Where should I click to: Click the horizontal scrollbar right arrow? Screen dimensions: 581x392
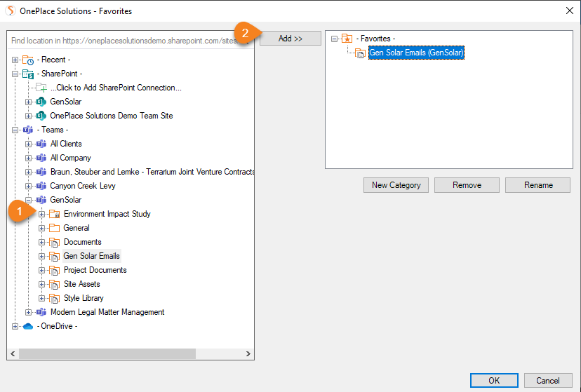click(x=248, y=354)
